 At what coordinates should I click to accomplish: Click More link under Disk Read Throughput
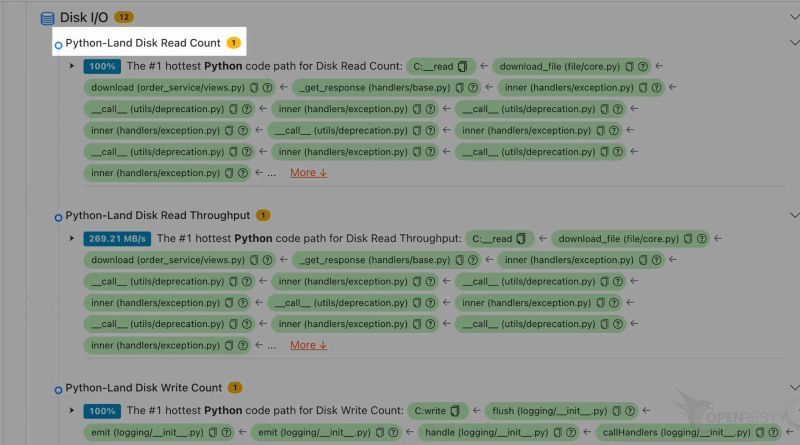coord(309,345)
